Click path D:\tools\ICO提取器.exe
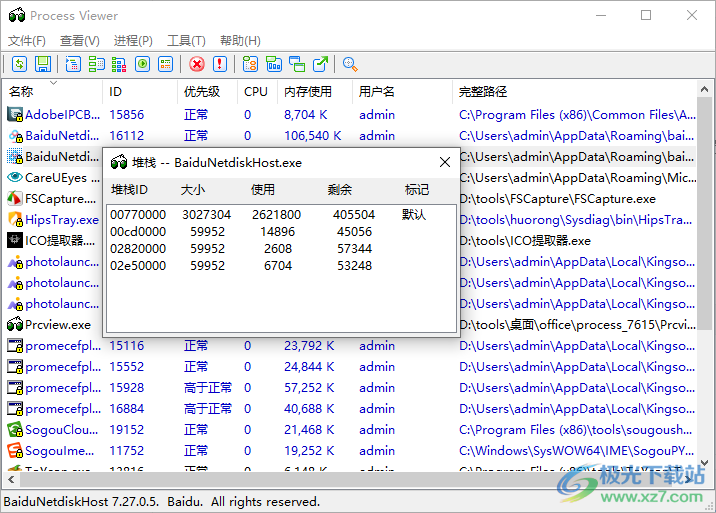 (525, 241)
